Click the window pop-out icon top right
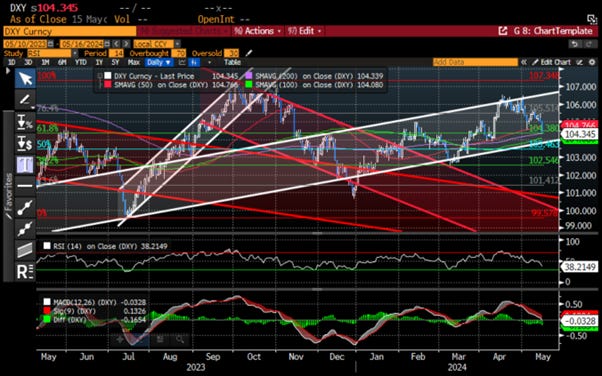 tap(592, 19)
